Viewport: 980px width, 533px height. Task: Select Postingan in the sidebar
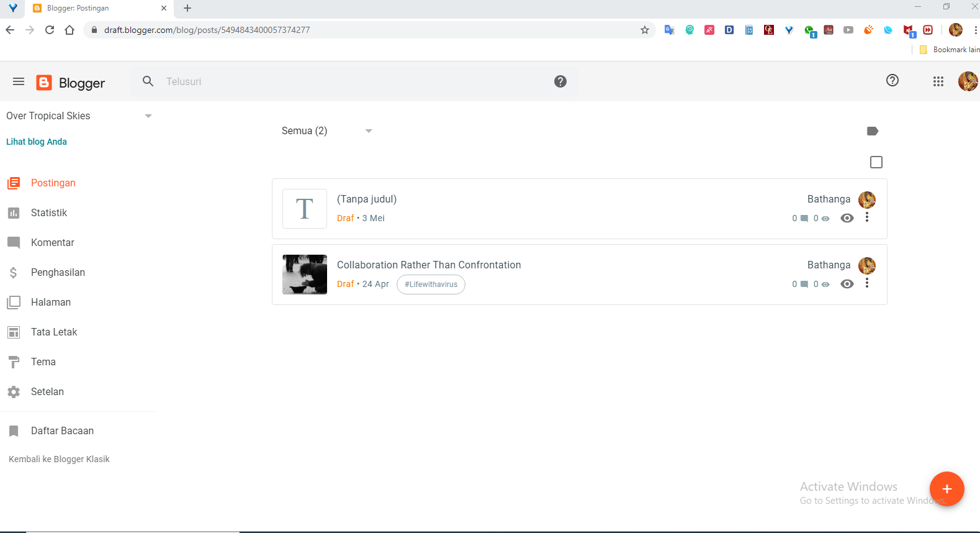53,183
